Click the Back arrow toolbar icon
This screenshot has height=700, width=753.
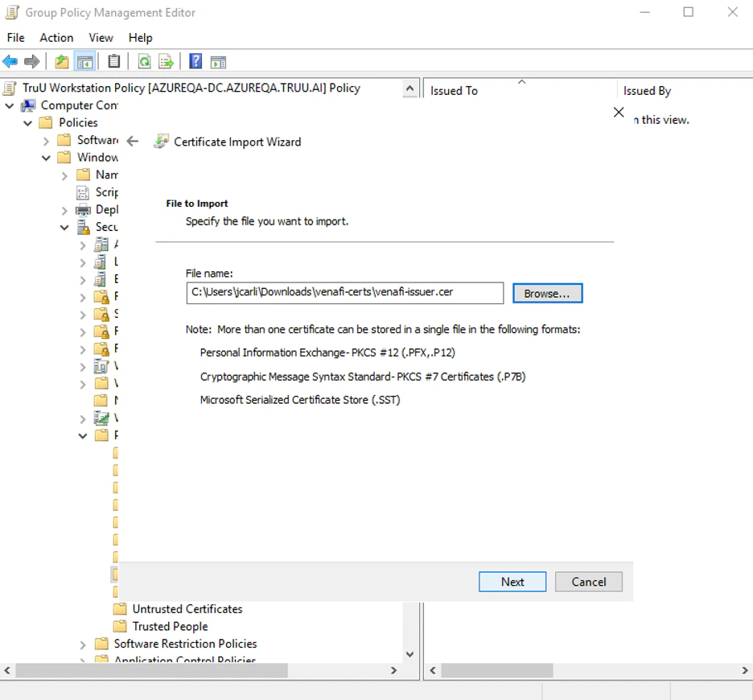[x=10, y=61]
